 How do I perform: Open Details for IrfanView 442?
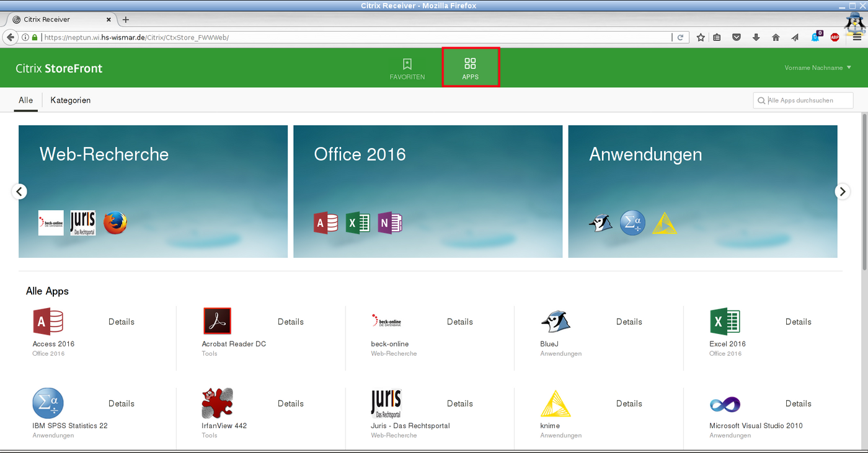[291, 403]
